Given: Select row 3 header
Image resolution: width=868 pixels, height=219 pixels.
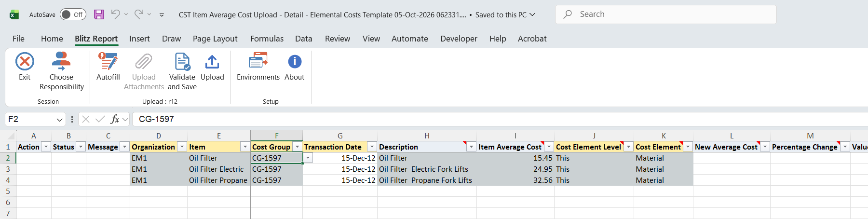Looking at the screenshot, I should click(8, 169).
